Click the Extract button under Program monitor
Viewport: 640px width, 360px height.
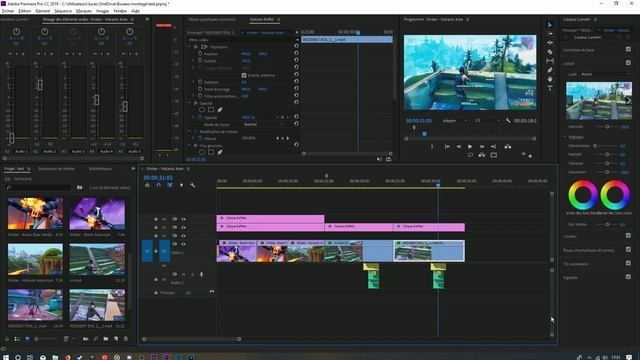pos(482,155)
